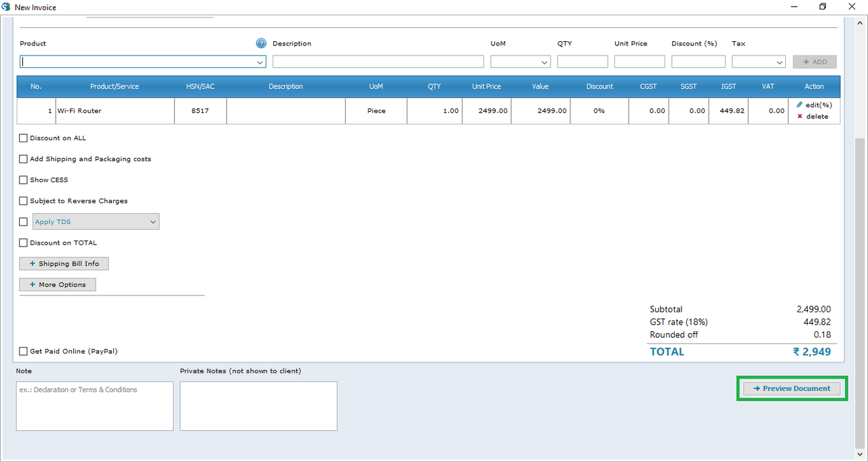Click the GST rate (18%) label
868x462 pixels.
(679, 322)
